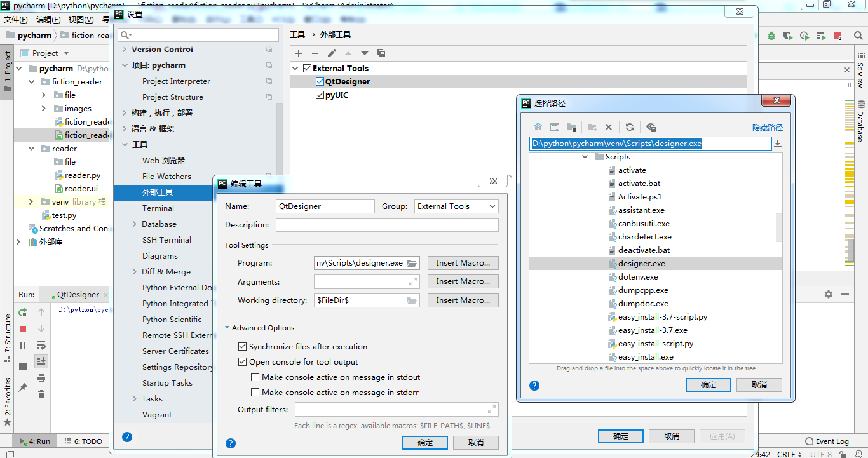Pin the Run tab

[23, 387]
